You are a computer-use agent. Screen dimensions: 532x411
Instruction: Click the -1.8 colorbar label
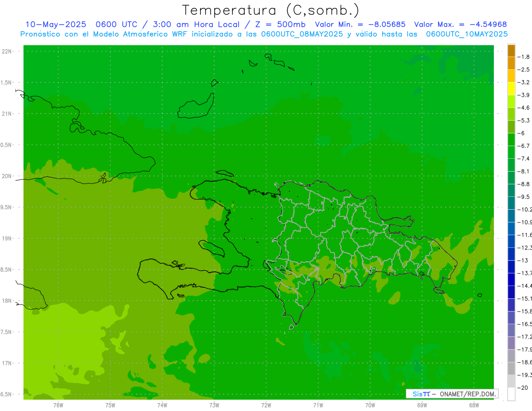(524, 57)
